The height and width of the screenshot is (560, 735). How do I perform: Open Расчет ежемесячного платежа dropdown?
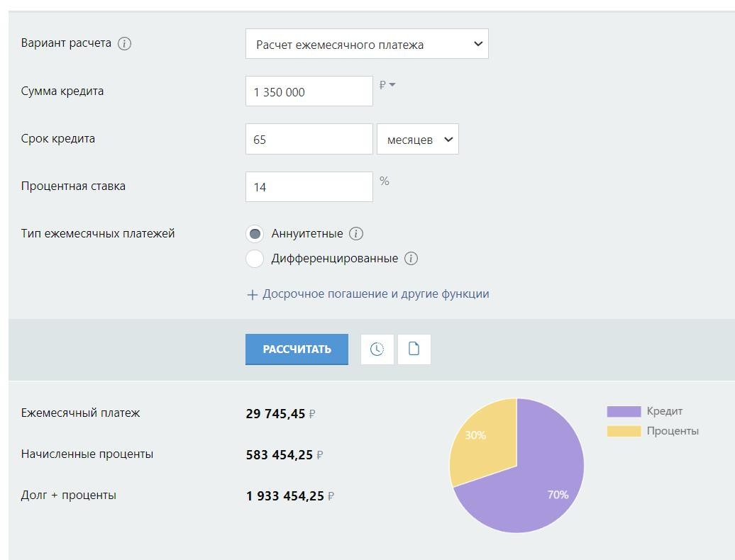point(367,43)
